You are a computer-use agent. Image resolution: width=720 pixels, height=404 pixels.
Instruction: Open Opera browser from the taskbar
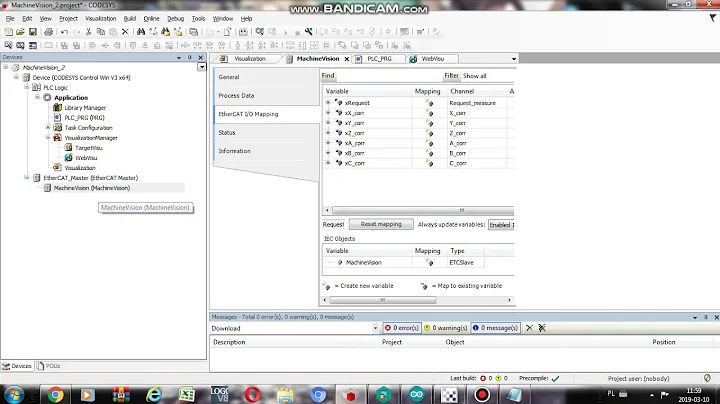coord(253,395)
